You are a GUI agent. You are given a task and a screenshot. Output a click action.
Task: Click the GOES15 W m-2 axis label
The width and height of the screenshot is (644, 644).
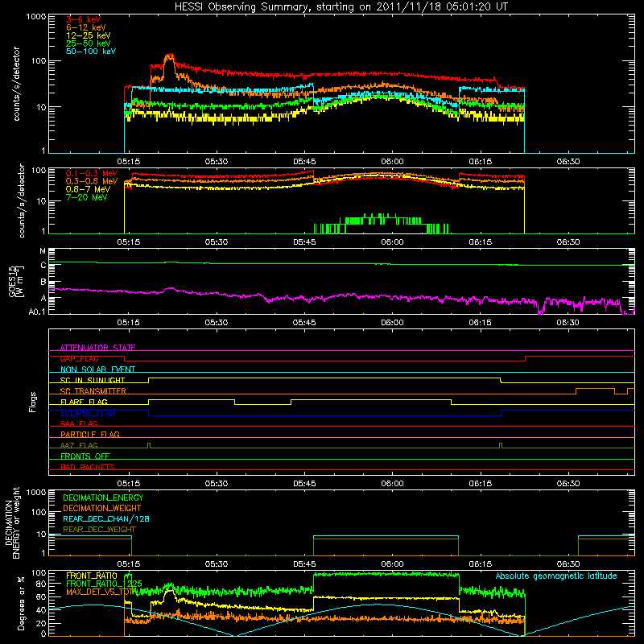coord(16,281)
